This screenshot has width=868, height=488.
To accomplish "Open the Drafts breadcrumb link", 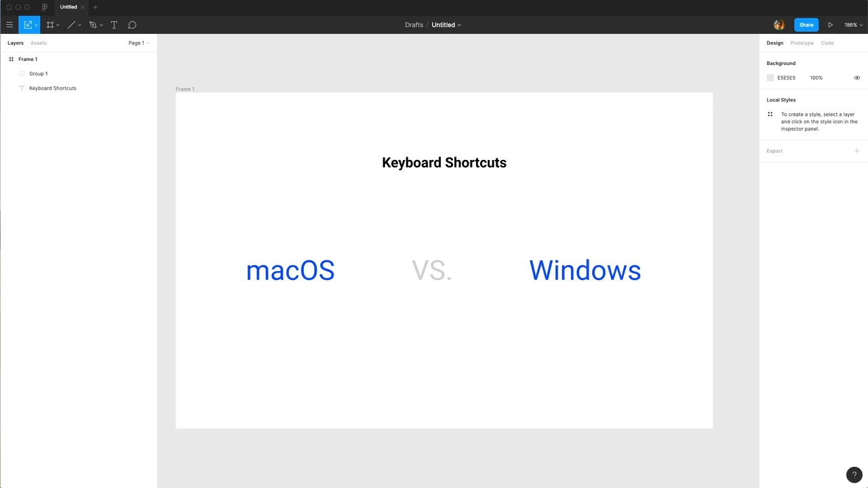I will pos(414,25).
